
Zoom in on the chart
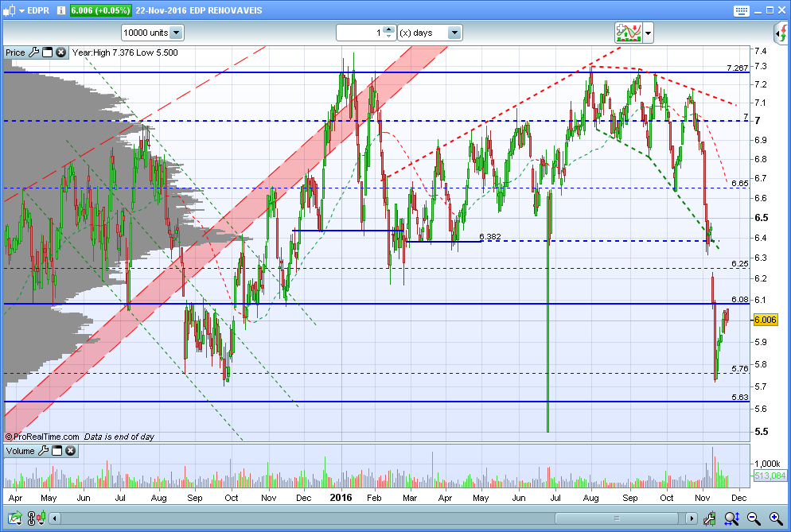(x=776, y=518)
